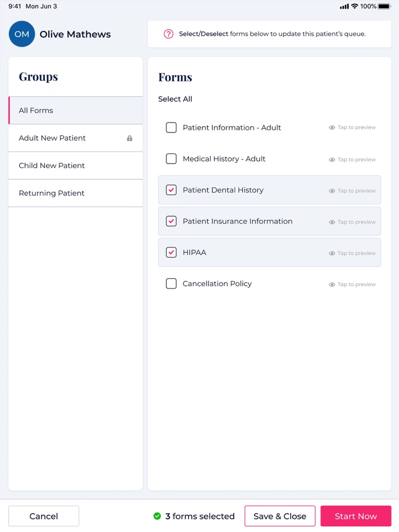Preview the Patient Information - Adult form
The height and width of the screenshot is (532, 399).
(x=352, y=128)
